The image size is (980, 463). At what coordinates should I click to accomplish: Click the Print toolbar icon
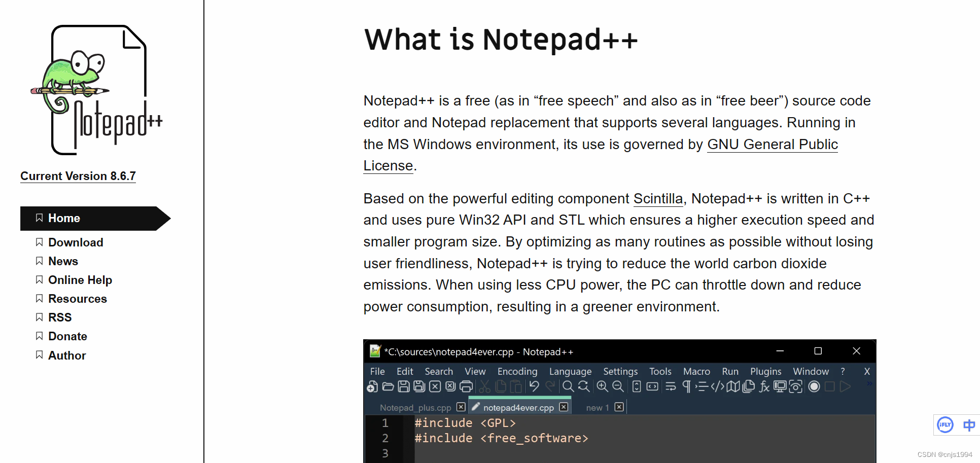pyautogui.click(x=466, y=387)
